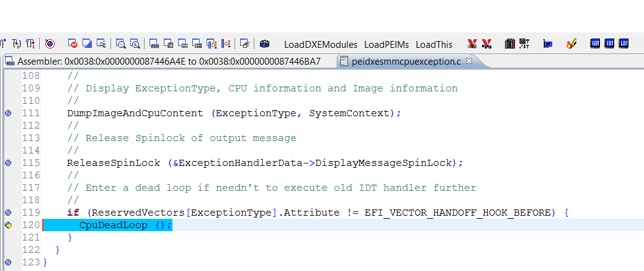Image resolution: width=644 pixels, height=271 pixels.
Task: Click the magnifier over window icon
Action: [x=120, y=43]
